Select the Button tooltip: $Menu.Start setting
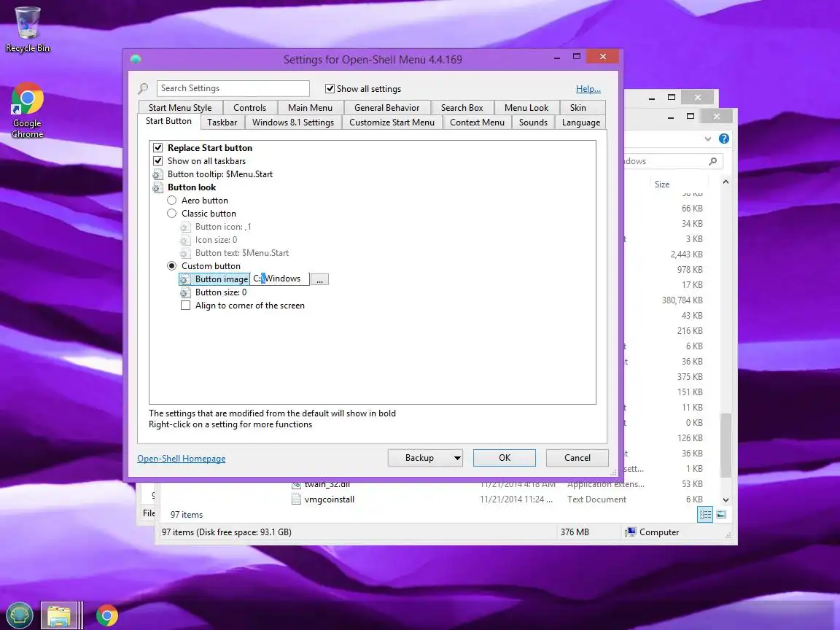840x630 pixels. coord(220,174)
